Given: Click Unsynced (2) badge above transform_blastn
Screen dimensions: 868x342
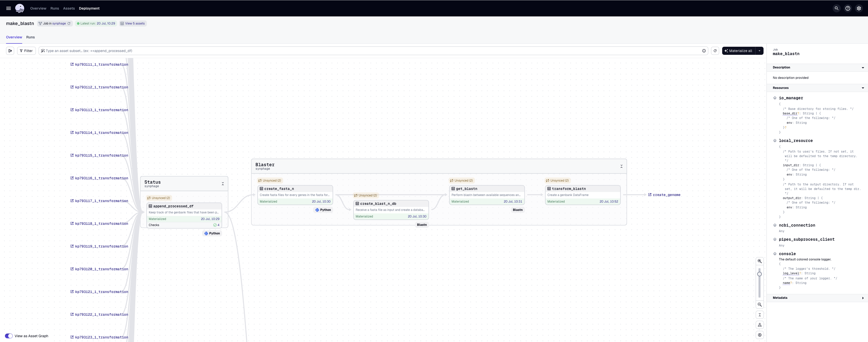Looking at the screenshot, I should [557, 180].
